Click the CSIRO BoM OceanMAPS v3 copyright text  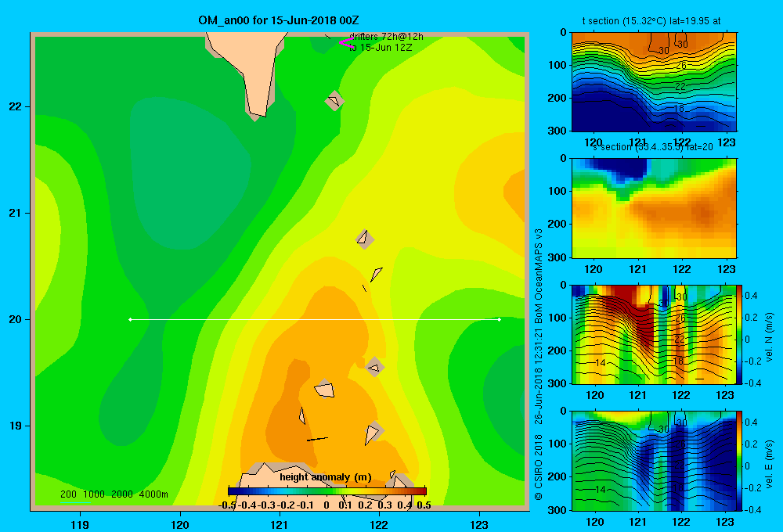(539, 365)
